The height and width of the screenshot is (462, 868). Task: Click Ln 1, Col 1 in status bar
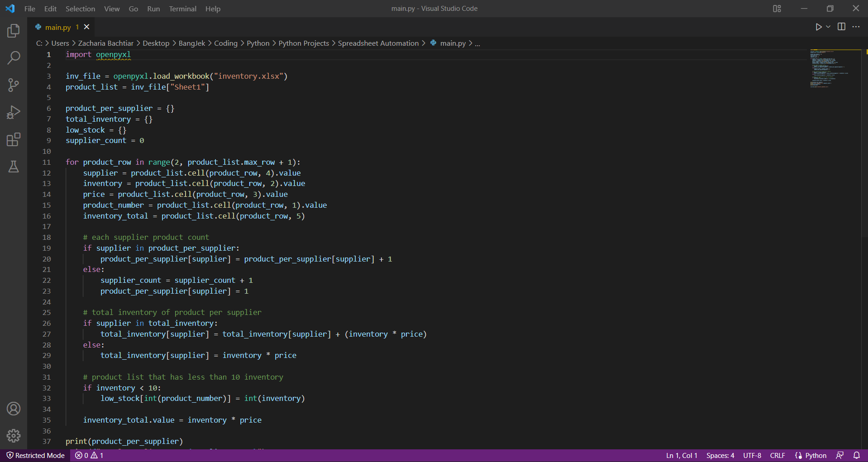[682, 455]
